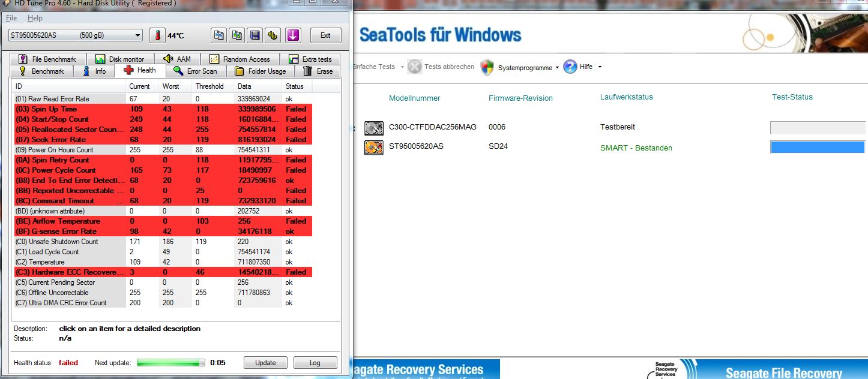Expand the Systemprogramme dropdown arrow
The image size is (868, 379).
(557, 67)
